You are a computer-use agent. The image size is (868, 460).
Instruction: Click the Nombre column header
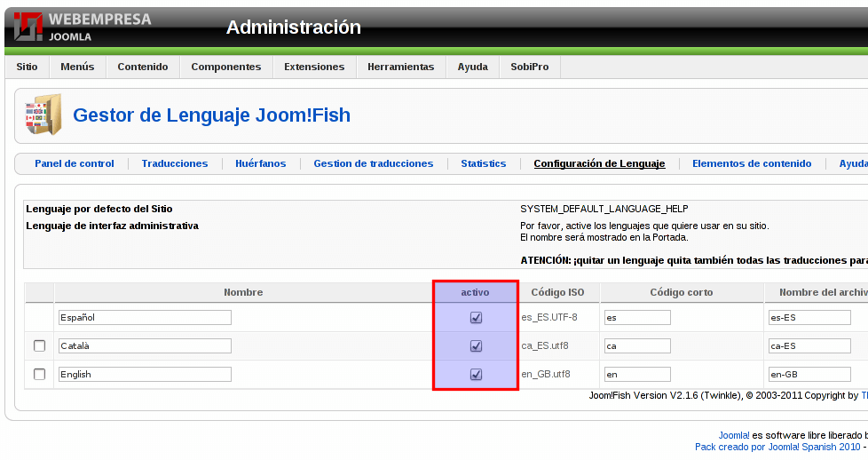[243, 292]
